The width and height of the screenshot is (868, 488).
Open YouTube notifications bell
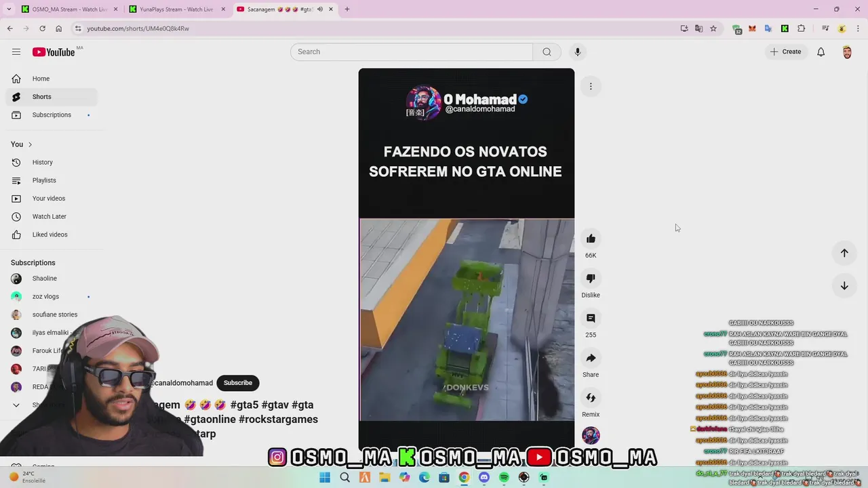point(821,52)
